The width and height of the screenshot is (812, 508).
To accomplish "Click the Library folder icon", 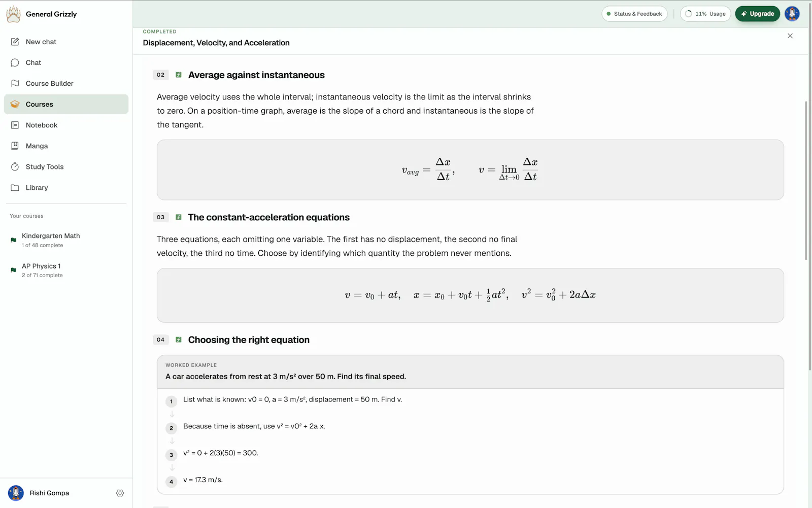I will pyautogui.click(x=15, y=187).
